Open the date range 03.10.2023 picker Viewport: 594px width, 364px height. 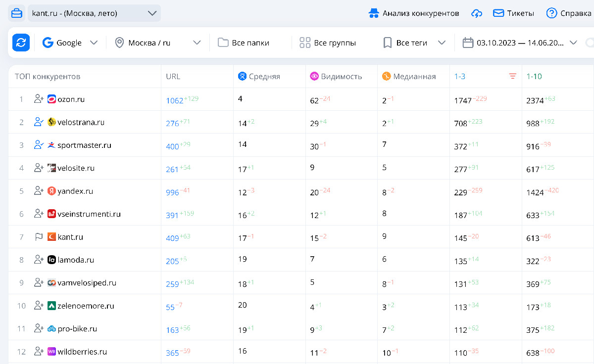pyautogui.click(x=520, y=43)
